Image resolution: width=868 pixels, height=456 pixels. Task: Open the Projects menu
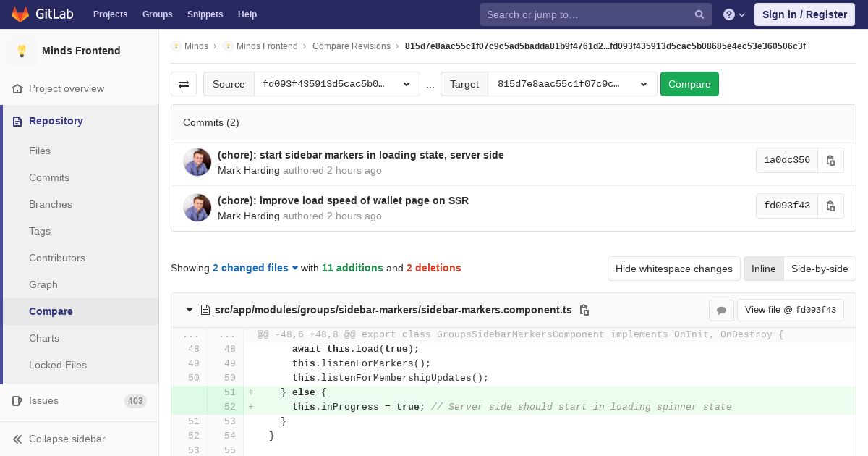(110, 14)
